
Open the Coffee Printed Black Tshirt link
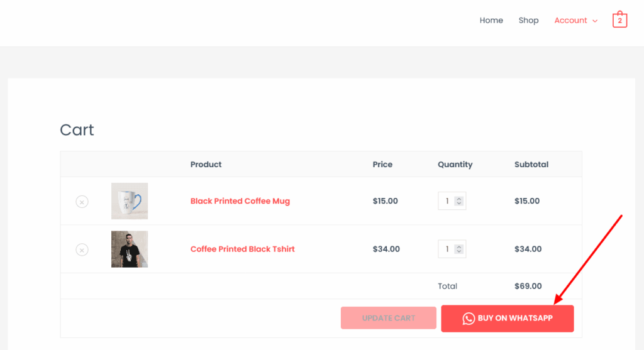pos(242,249)
